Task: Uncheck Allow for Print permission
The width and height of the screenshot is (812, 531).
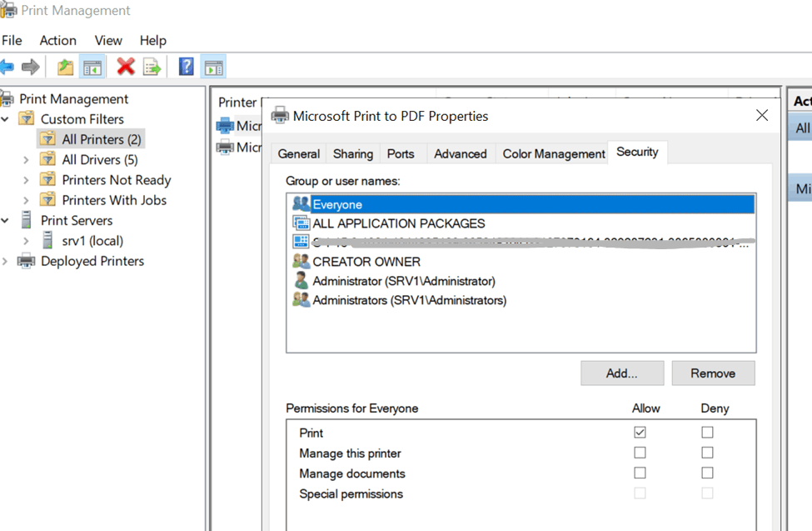Action: point(640,432)
